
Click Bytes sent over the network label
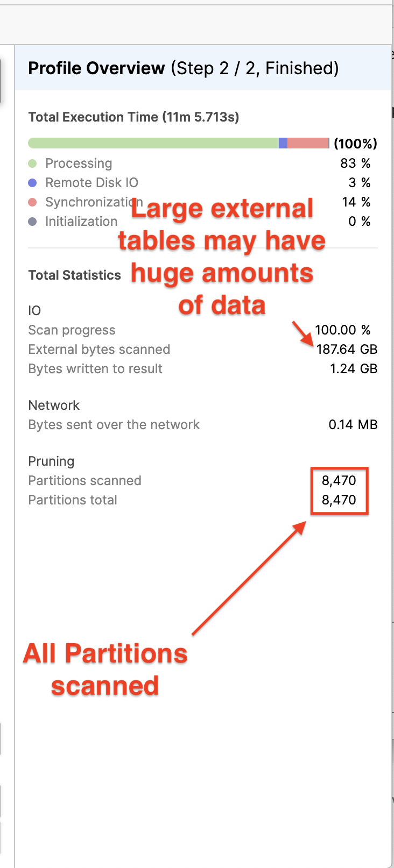[114, 425]
